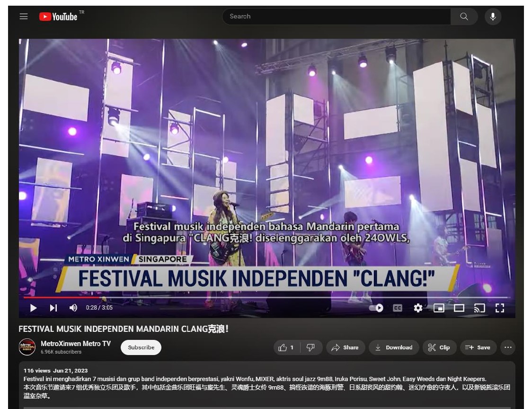The height and width of the screenshot is (409, 532).
Task: Go to YouTube home via logo
Action: (x=58, y=16)
